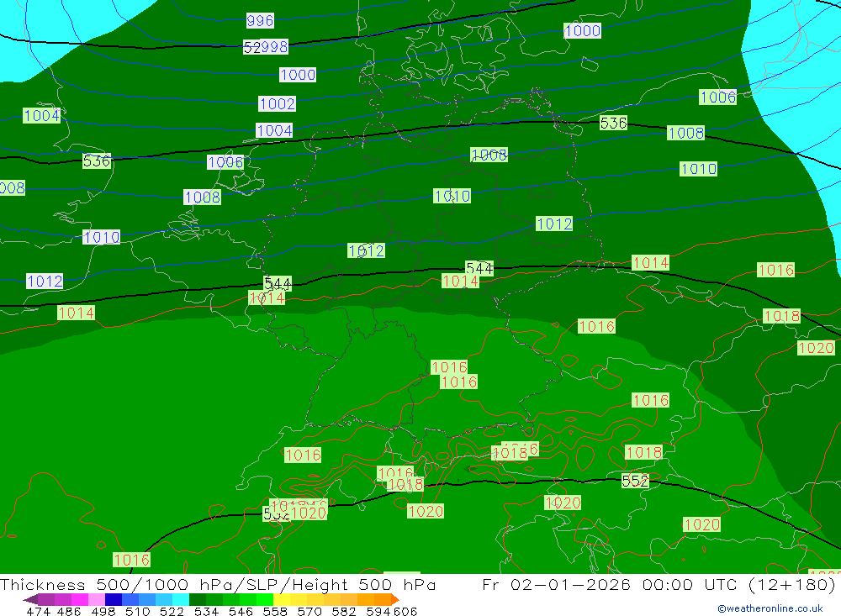Image resolution: width=841 pixels, height=616 pixels.
Task: Click the legend value 486
Action: pos(68,611)
